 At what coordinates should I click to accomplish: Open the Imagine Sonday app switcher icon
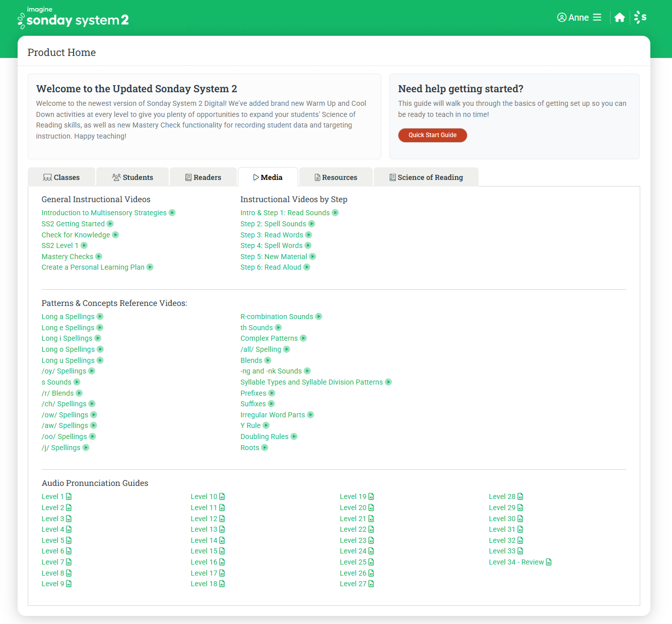pyautogui.click(x=640, y=18)
